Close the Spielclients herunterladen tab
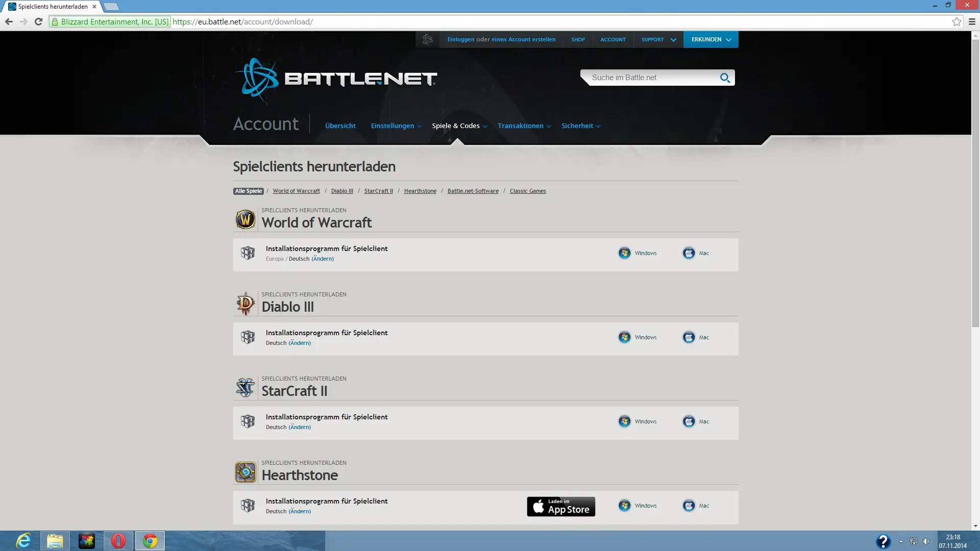The height and width of the screenshot is (551, 980). coord(94,7)
